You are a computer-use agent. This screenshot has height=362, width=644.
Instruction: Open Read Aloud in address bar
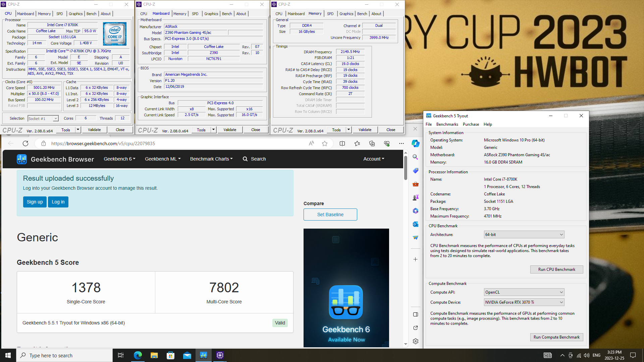click(311, 143)
